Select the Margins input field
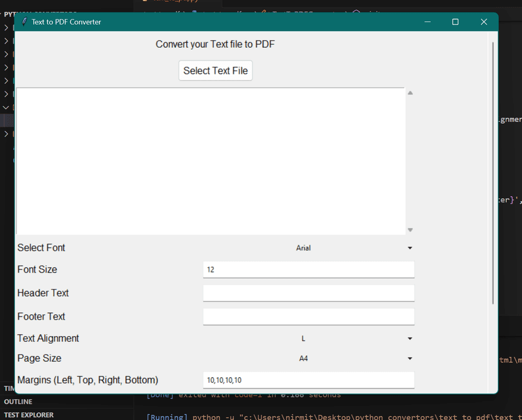522x420 pixels. (x=308, y=380)
